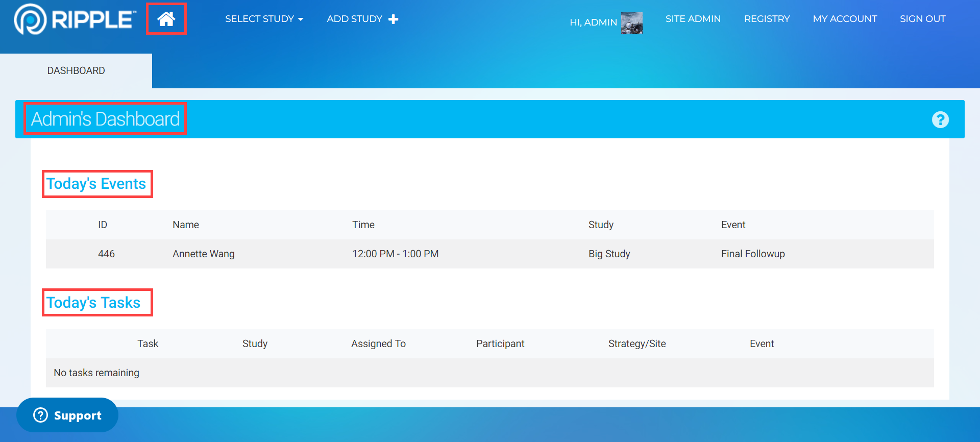Open participant Annette Wang's event row
Image resolution: width=980 pixels, height=442 pixels.
point(204,254)
